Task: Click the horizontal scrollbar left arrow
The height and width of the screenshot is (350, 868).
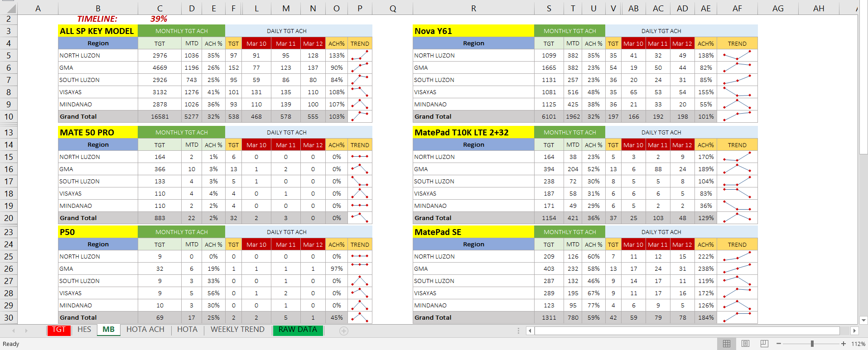Action: [530, 331]
